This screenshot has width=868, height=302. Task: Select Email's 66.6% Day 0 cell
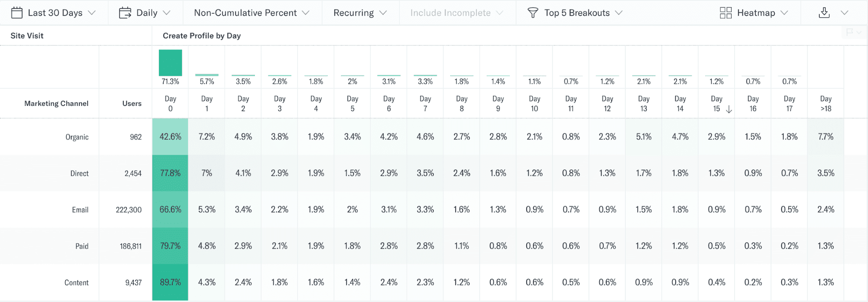coord(170,209)
